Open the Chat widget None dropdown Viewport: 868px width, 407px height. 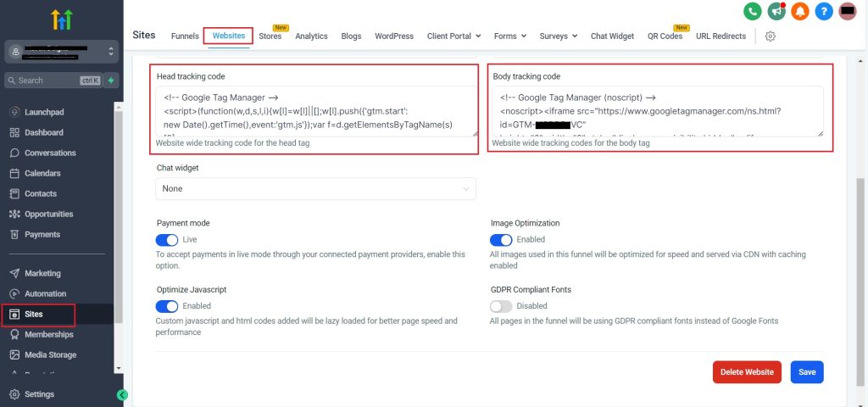tap(315, 189)
